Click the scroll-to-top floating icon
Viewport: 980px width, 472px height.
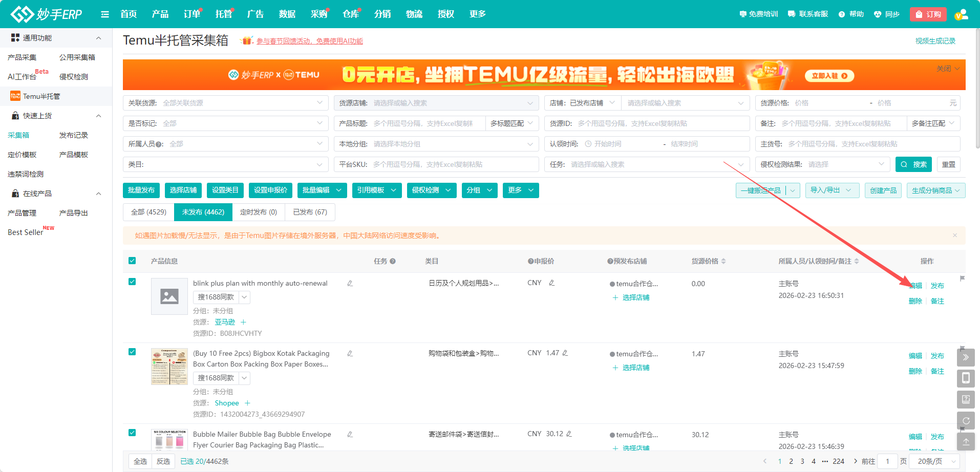(966, 442)
